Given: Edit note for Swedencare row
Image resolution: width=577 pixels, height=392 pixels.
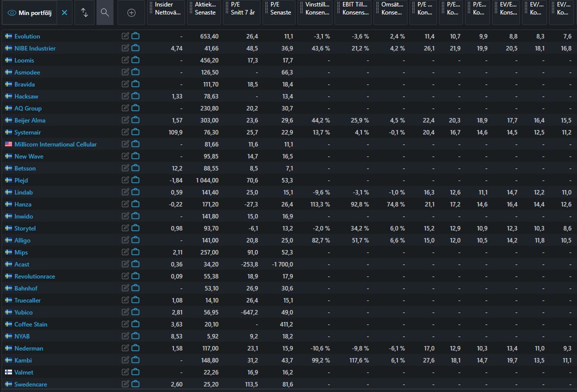Looking at the screenshot, I should click(125, 384).
